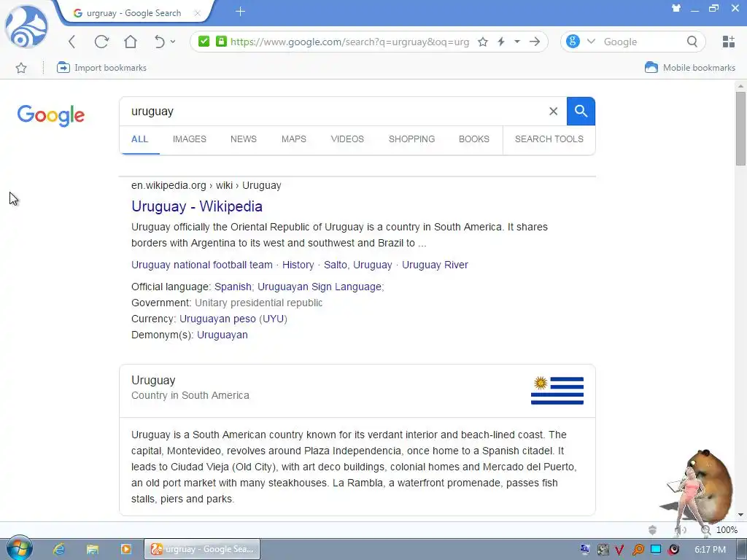
Task: Open the address bar dropdown arrow
Action: [517, 42]
